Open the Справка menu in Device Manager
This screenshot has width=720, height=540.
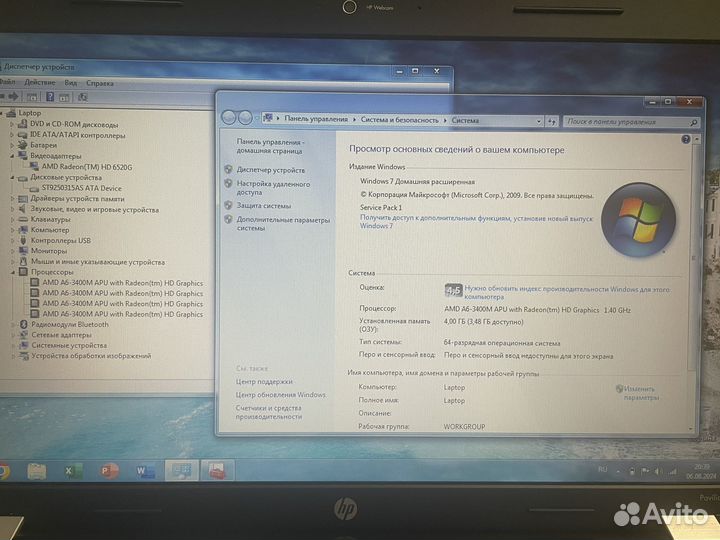[100, 84]
